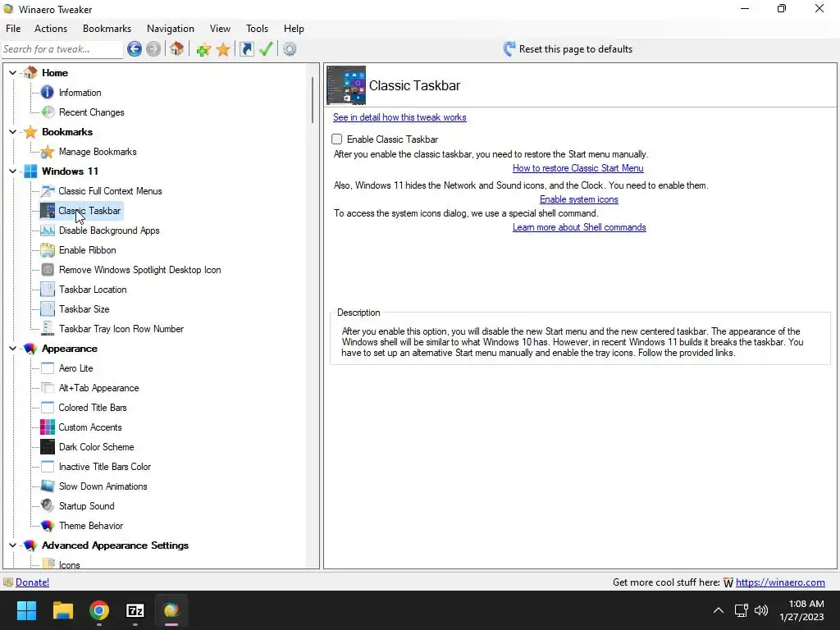Click the Classic Full Context Menus icon
Screen dimensions: 840x630
[47, 190]
